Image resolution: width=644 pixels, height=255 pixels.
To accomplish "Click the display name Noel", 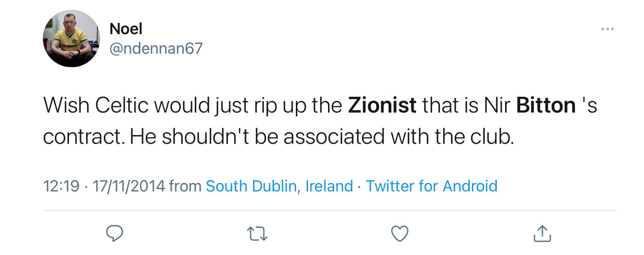I will coord(126,29).
